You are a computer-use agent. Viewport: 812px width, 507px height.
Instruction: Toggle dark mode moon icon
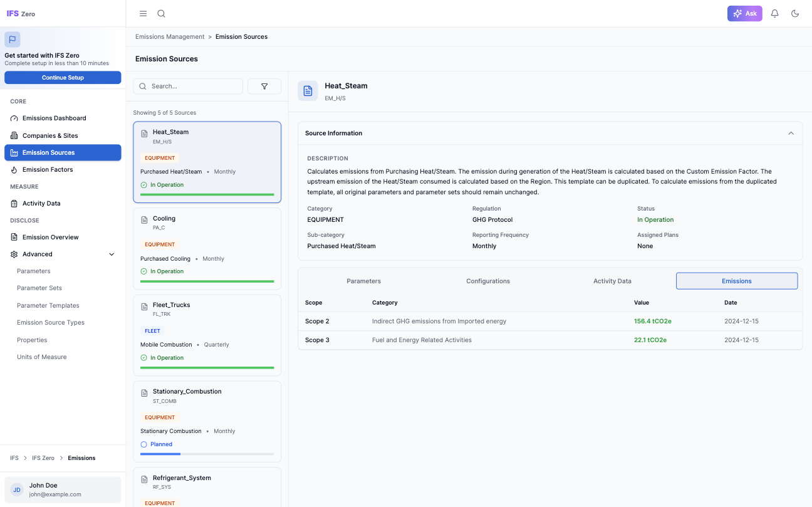[x=795, y=14]
